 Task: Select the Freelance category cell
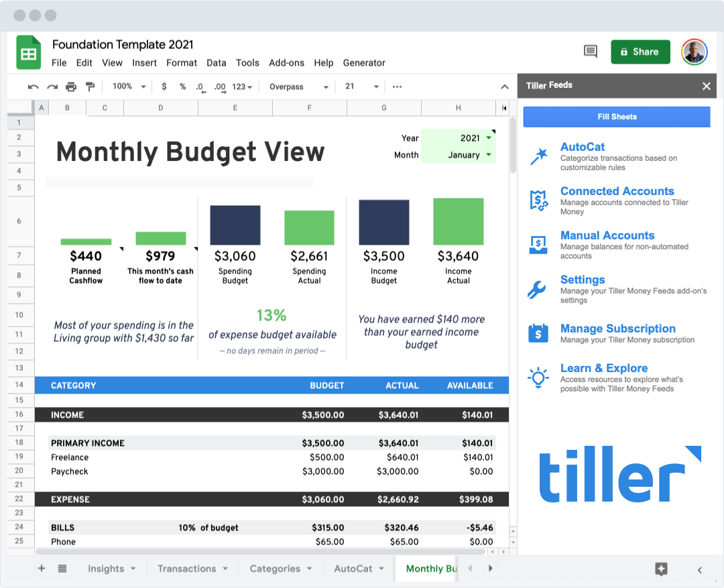(x=70, y=457)
